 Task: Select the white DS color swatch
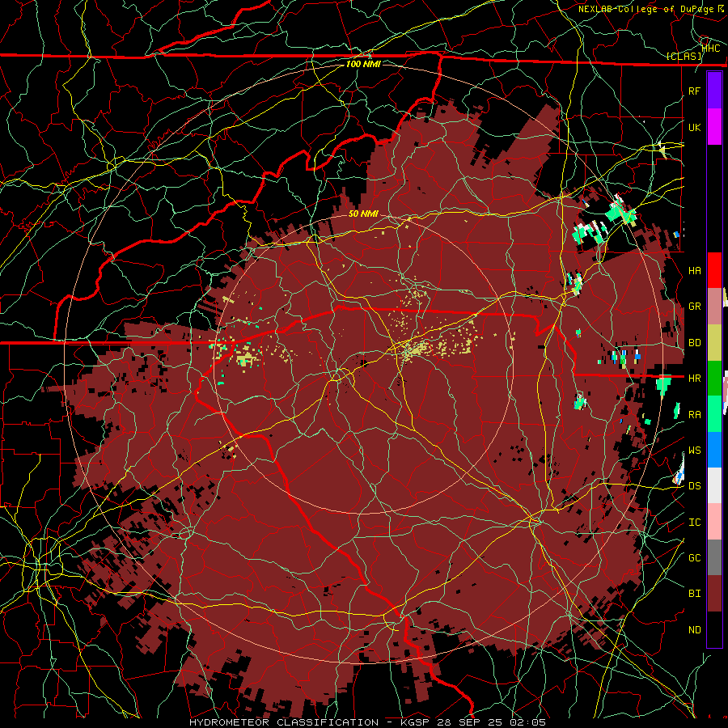pyautogui.click(x=714, y=485)
